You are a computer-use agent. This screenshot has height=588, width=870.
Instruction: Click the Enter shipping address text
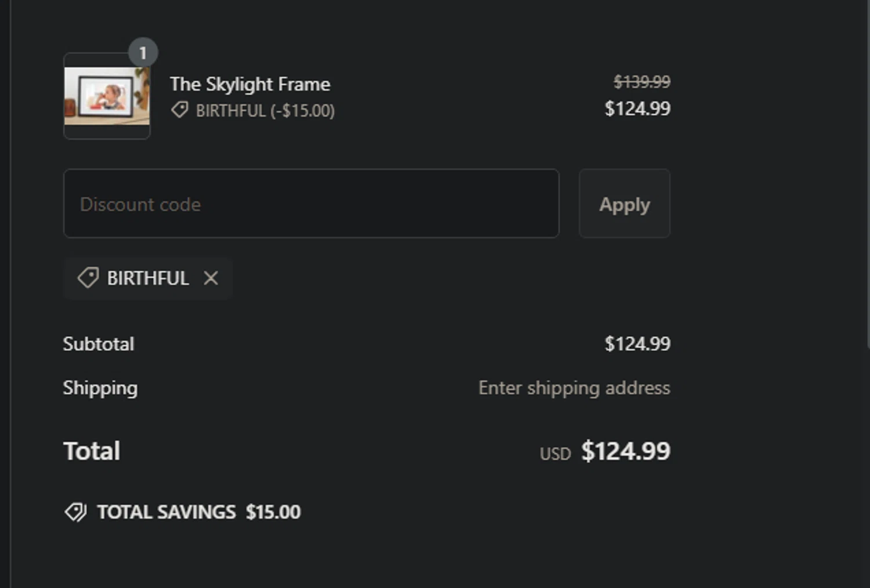[574, 388]
